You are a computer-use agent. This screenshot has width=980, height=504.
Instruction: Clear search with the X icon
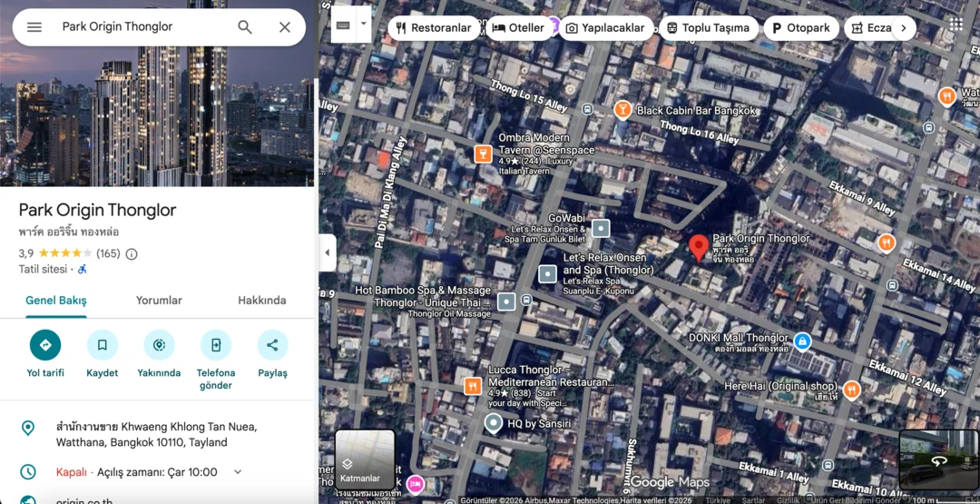point(285,27)
